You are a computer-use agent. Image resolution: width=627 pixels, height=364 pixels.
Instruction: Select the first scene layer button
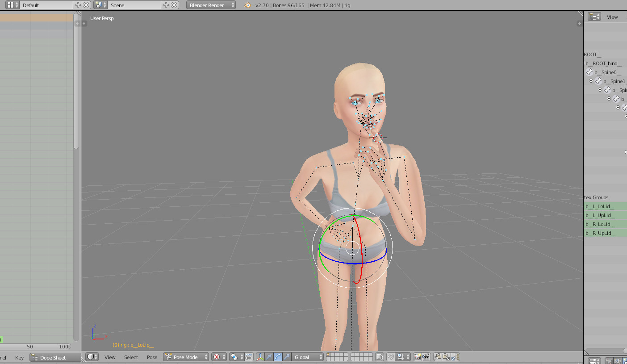click(328, 355)
